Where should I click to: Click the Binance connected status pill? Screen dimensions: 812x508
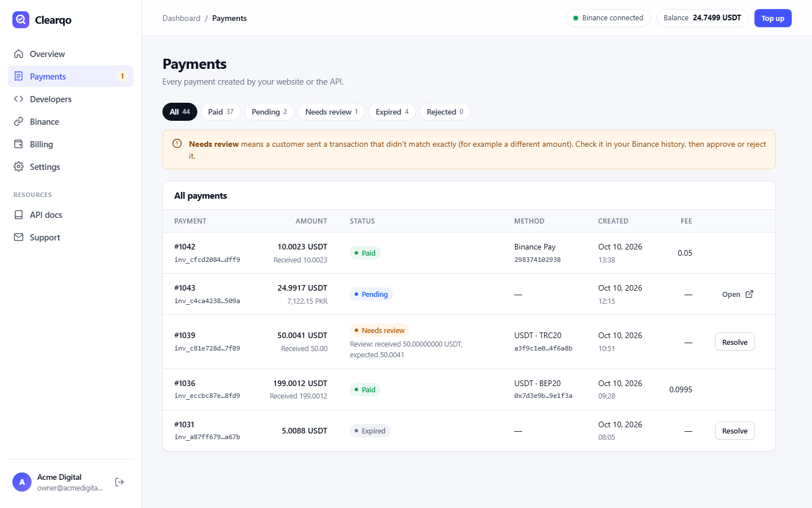608,18
